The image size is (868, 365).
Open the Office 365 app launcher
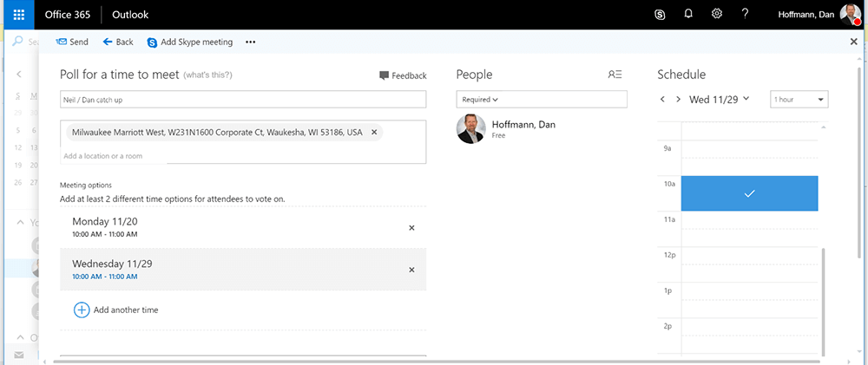[17, 14]
